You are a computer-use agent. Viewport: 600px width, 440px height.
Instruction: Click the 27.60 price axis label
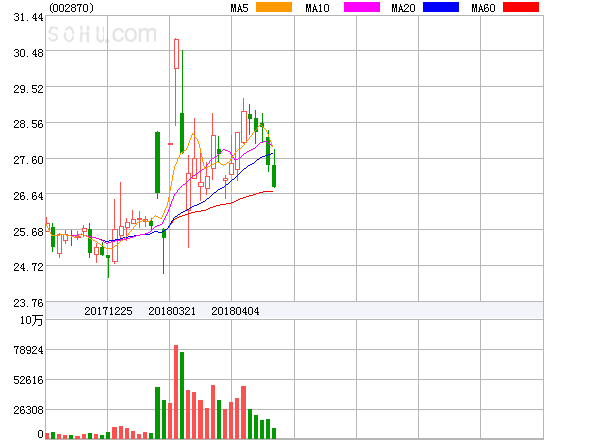coord(28,160)
